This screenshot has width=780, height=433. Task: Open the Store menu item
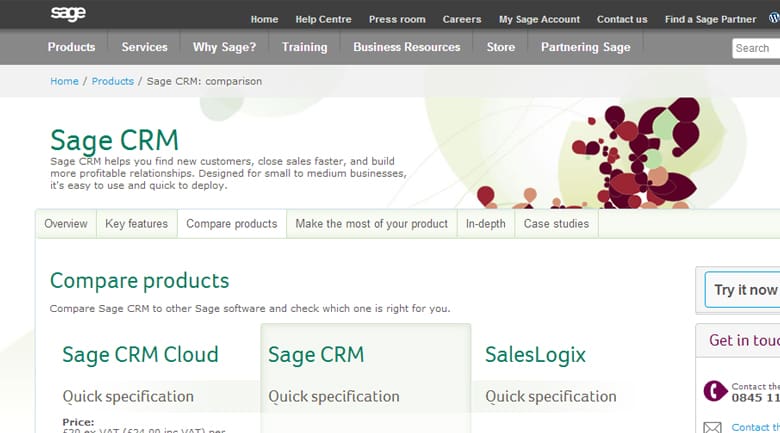point(500,47)
